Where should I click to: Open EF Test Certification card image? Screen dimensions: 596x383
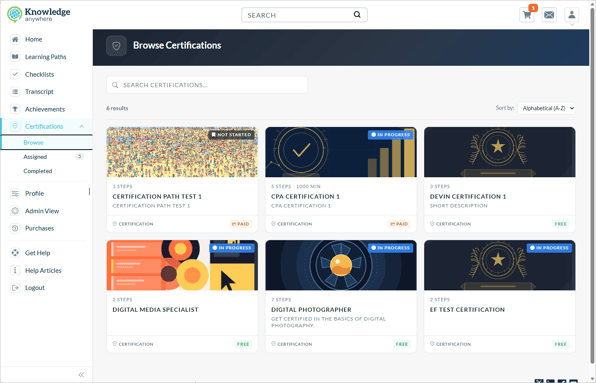point(499,265)
